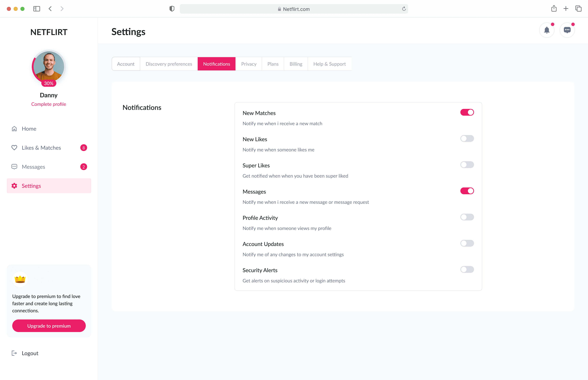Click the browser sidebar toggle icon
The width and height of the screenshot is (588, 380).
click(x=37, y=9)
